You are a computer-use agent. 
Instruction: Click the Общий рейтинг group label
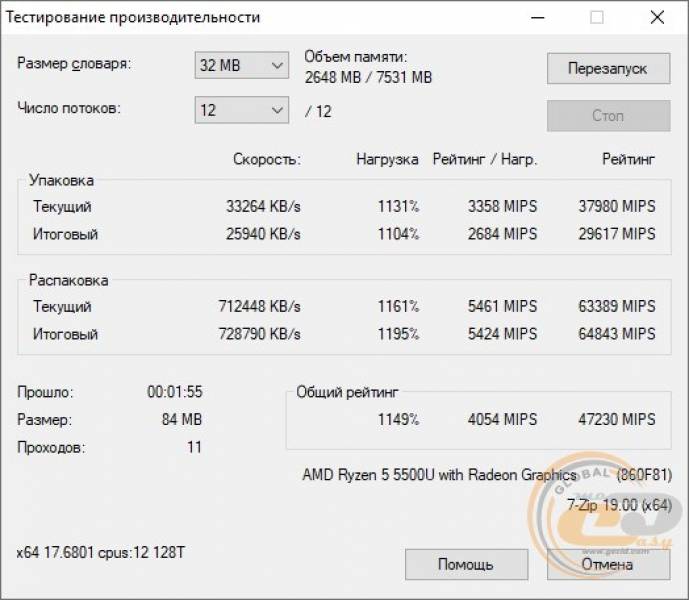[x=347, y=392]
